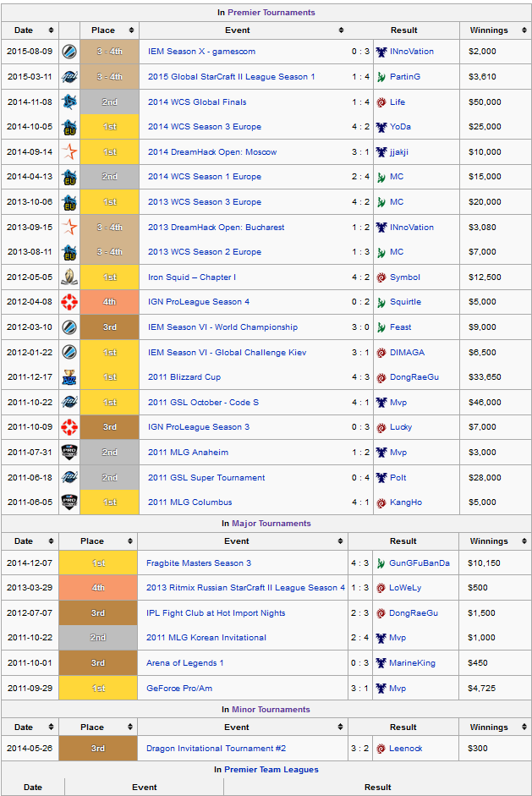Open Feast player link

[401, 327]
